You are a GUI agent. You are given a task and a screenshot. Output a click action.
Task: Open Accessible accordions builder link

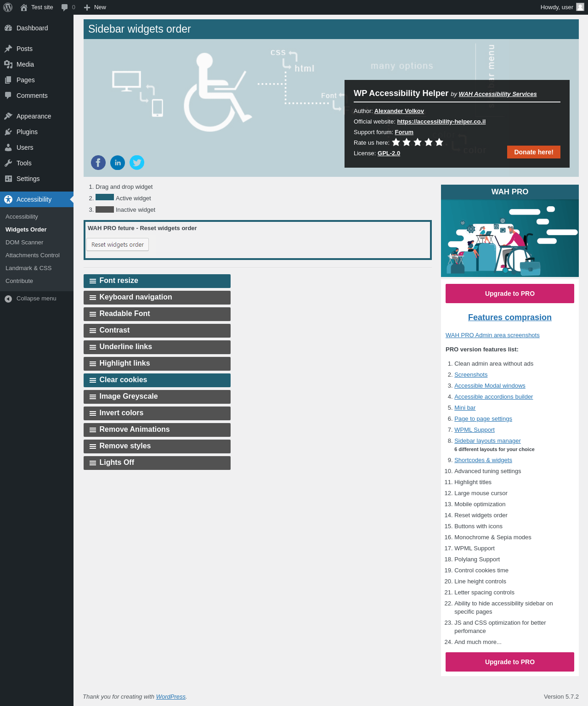click(x=494, y=397)
